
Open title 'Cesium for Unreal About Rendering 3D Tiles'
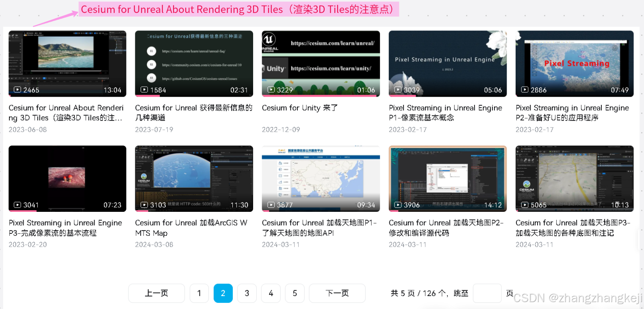coord(66,113)
